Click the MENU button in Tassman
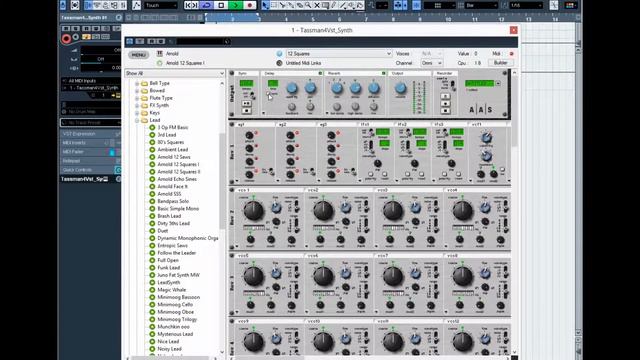This screenshot has width=640, height=360. [x=138, y=55]
